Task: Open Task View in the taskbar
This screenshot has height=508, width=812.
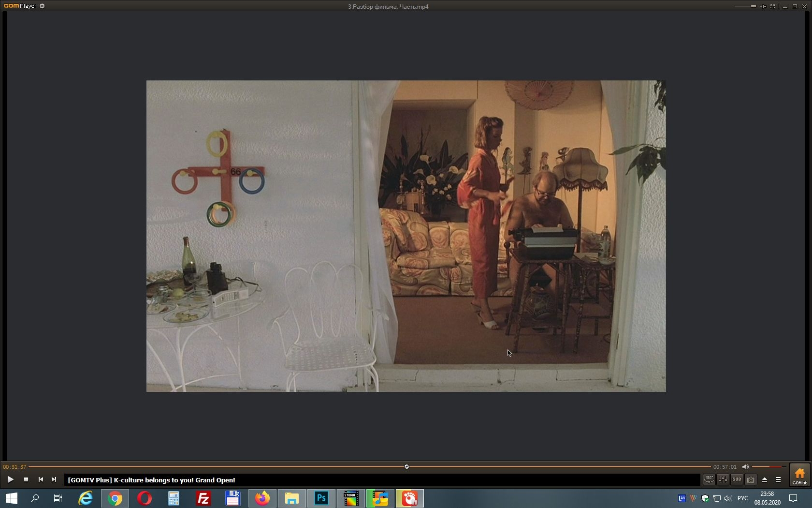Action: point(58,498)
